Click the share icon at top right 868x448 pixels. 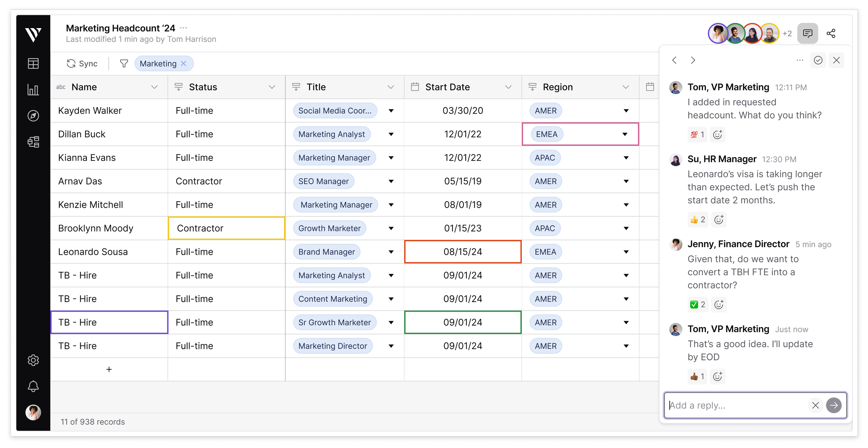pyautogui.click(x=831, y=33)
